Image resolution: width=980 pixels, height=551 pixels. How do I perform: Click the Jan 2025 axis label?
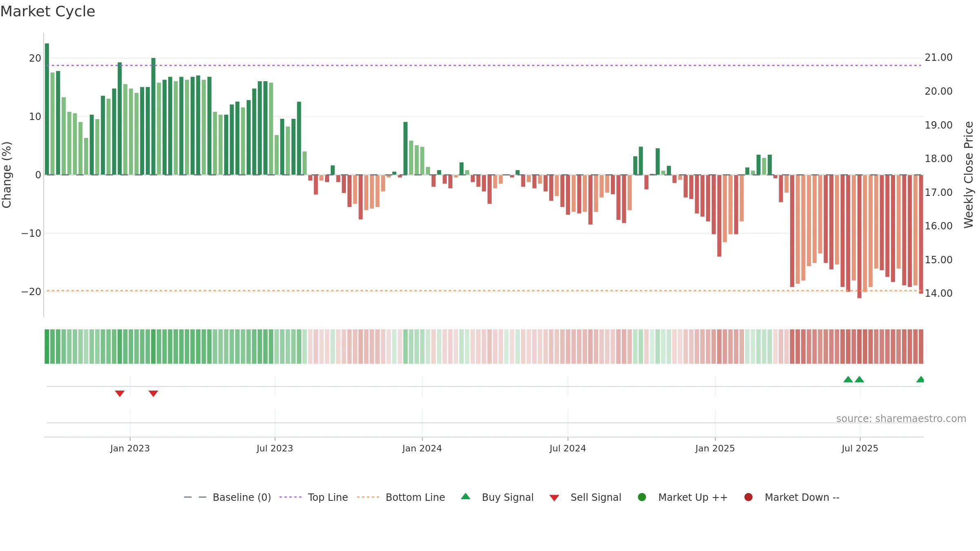(715, 449)
